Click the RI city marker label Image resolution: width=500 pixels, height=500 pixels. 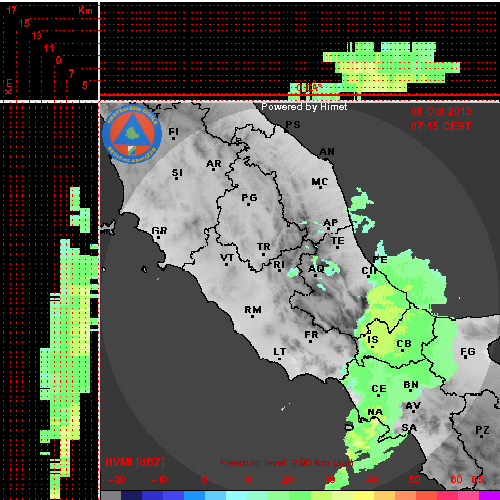coord(279,265)
